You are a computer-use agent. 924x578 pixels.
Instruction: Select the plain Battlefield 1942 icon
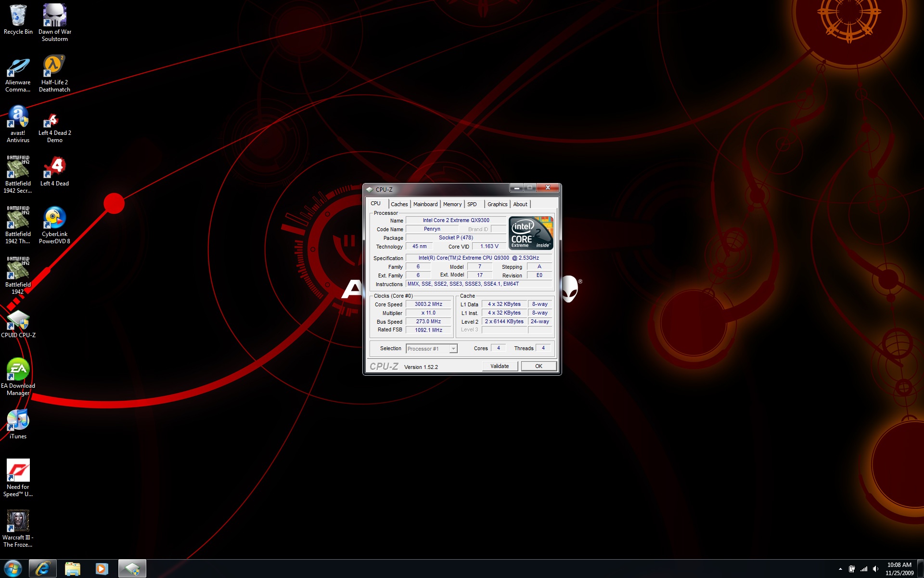(x=18, y=276)
